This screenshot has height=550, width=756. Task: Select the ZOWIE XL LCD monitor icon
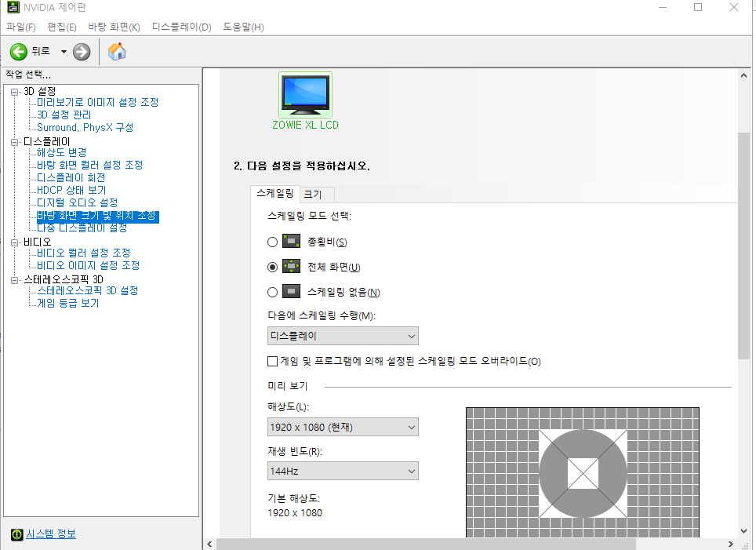(x=305, y=95)
